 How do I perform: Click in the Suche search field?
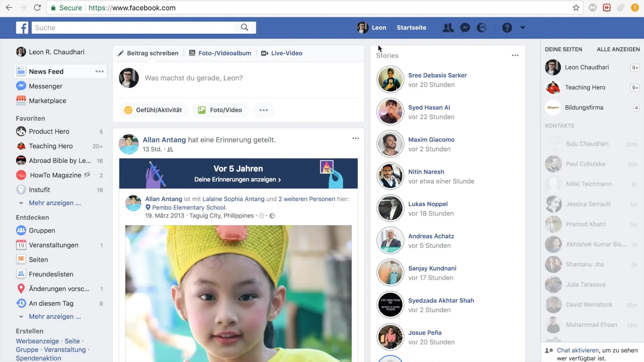click(x=133, y=27)
